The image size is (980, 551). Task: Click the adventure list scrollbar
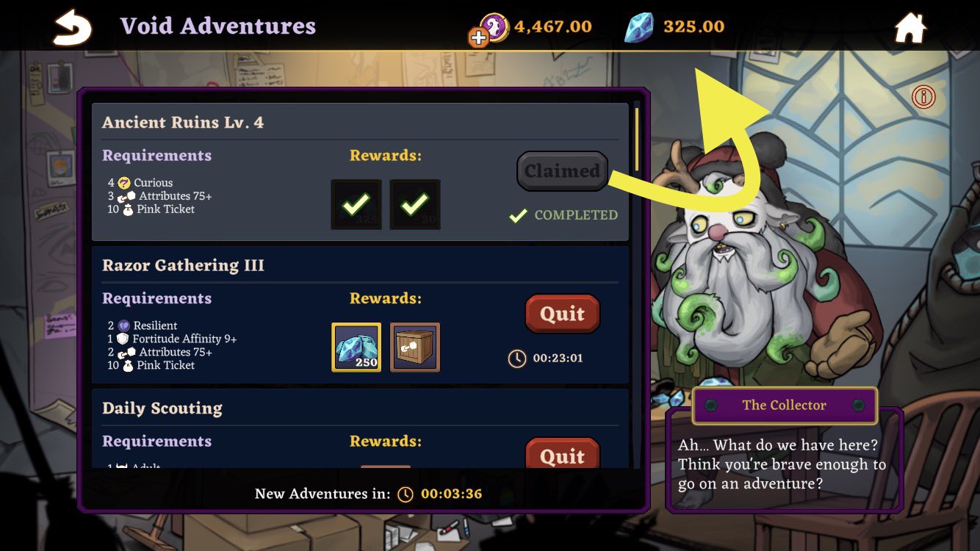637,140
